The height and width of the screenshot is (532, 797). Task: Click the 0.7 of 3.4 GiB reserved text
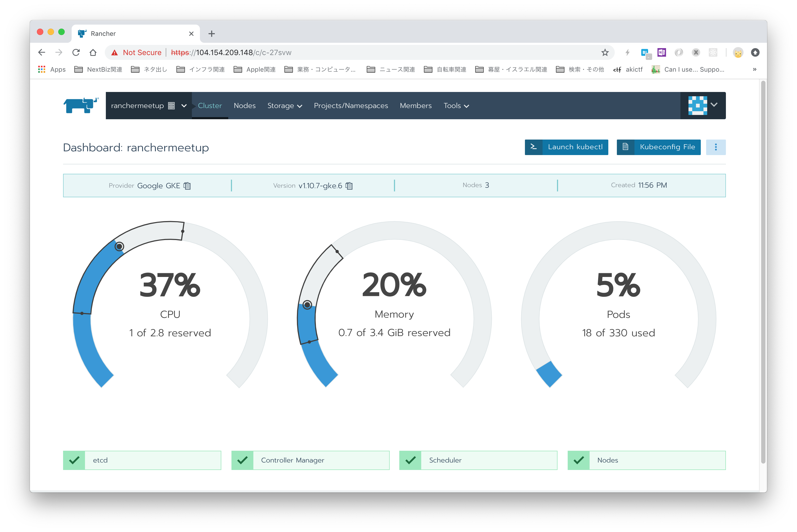click(394, 333)
